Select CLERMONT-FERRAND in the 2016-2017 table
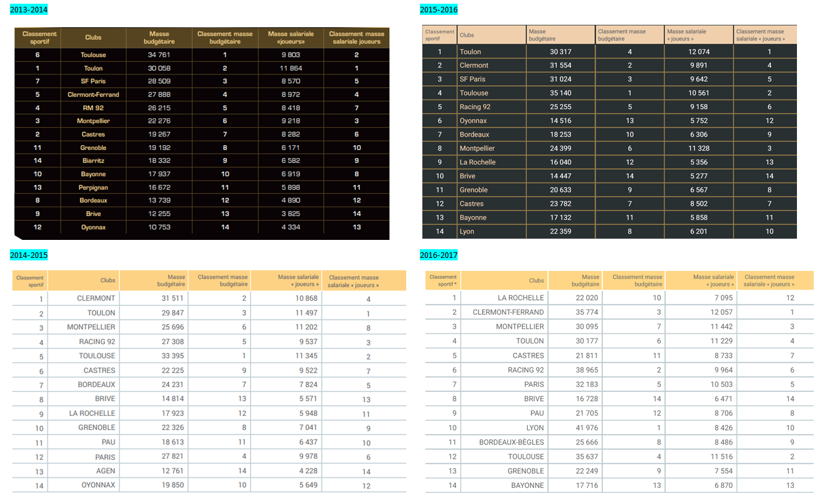The height and width of the screenshot is (504, 823). (x=509, y=312)
